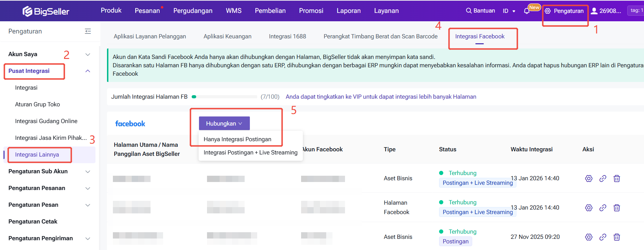Screen dimensions: 644x250
Task: Expand Pengaturan Sub Akun section
Action: coord(88,172)
